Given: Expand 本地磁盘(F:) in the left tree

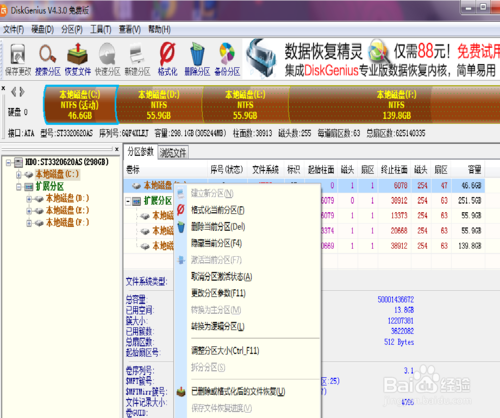Looking at the screenshot, I should (x=29, y=223).
